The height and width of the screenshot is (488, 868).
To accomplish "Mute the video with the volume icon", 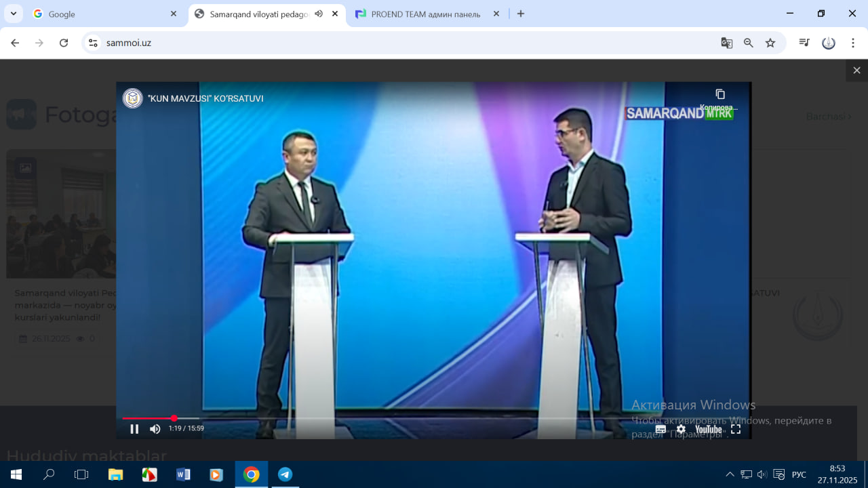I will tap(155, 428).
